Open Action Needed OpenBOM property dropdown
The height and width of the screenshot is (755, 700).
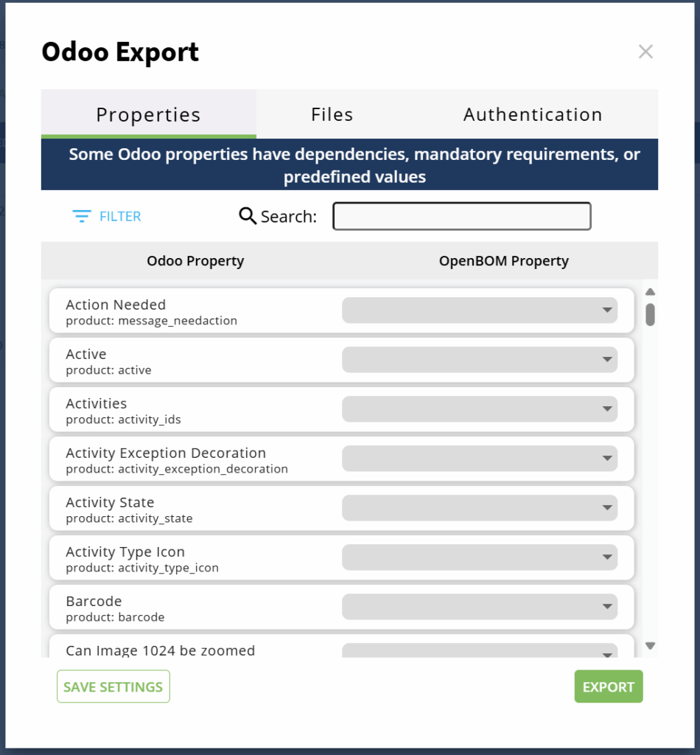pyautogui.click(x=480, y=310)
